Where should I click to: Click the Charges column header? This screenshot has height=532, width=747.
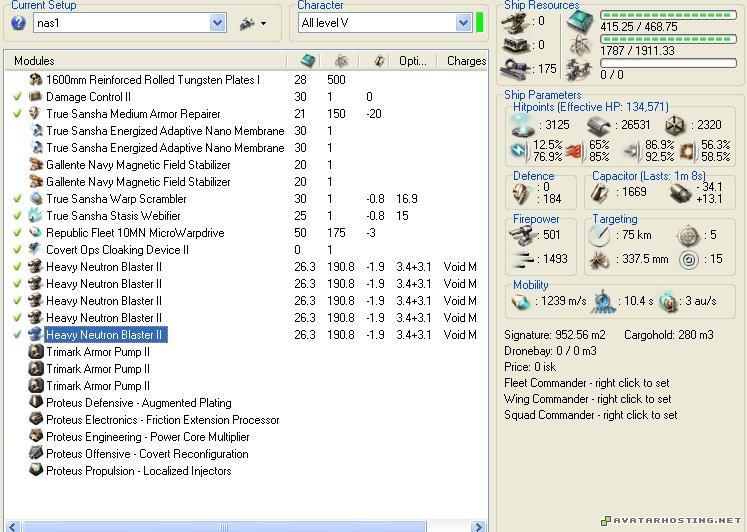pyautogui.click(x=466, y=61)
